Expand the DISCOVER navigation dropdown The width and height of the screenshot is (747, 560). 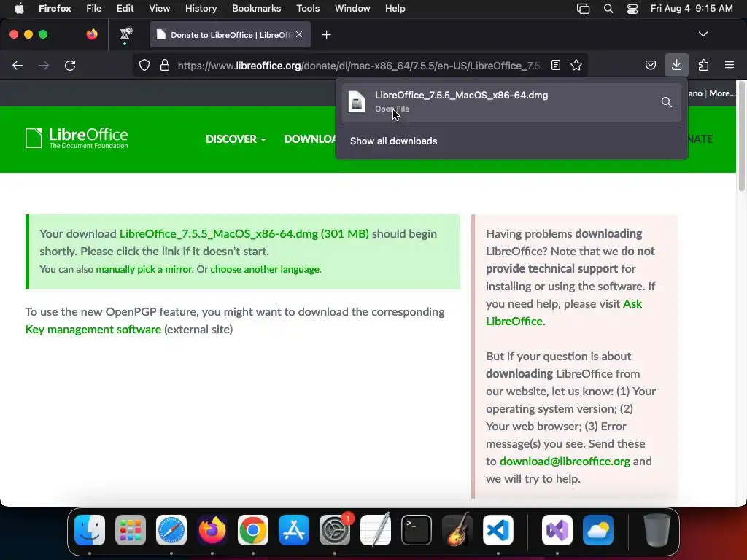pos(236,139)
